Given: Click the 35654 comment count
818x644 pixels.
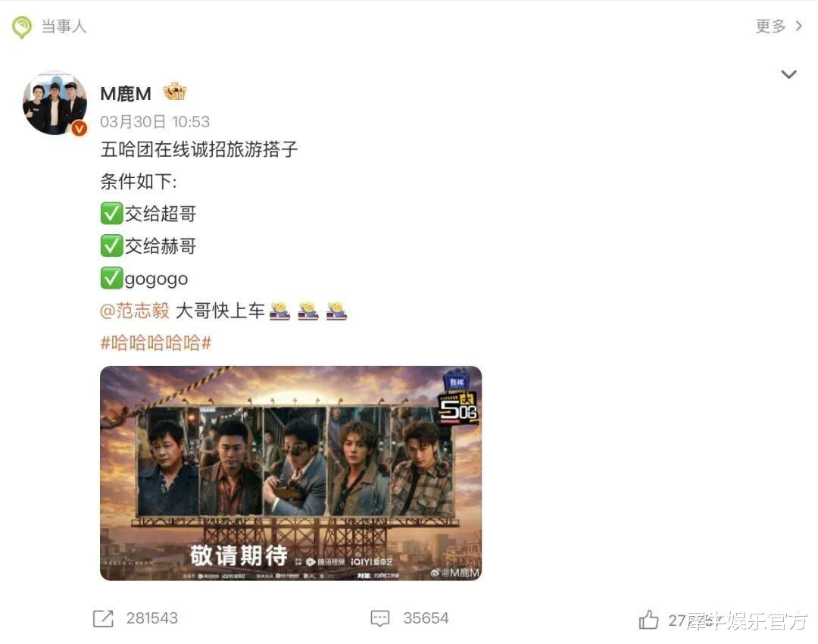Looking at the screenshot, I should tap(426, 618).
